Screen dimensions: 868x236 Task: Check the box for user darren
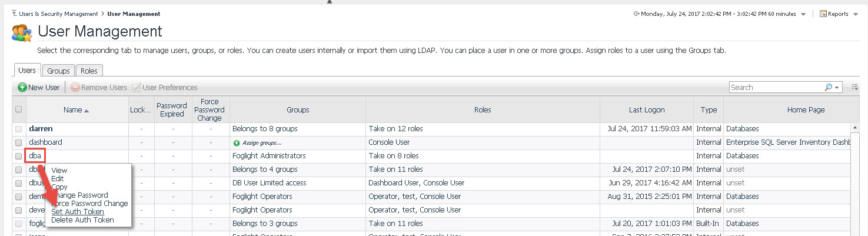19,129
